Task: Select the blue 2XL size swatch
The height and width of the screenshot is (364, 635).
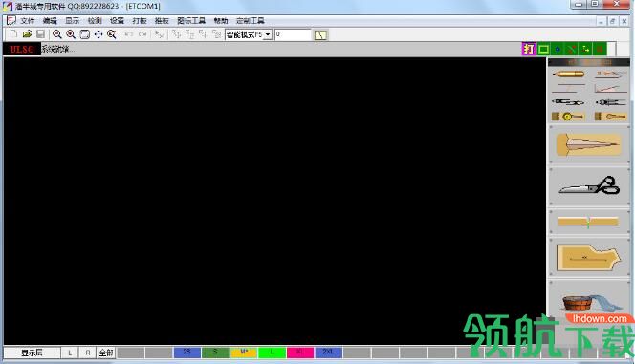Action: pyautogui.click(x=328, y=353)
